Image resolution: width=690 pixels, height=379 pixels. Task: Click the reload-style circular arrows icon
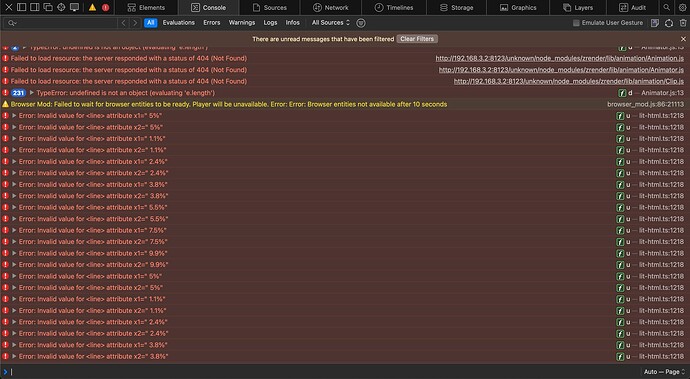[x=669, y=23]
